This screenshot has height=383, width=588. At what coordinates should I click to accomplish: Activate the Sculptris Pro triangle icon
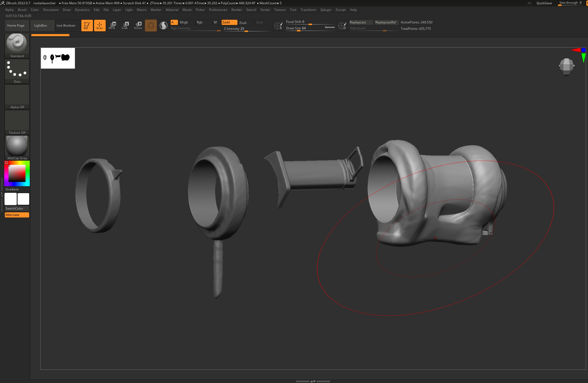click(151, 25)
